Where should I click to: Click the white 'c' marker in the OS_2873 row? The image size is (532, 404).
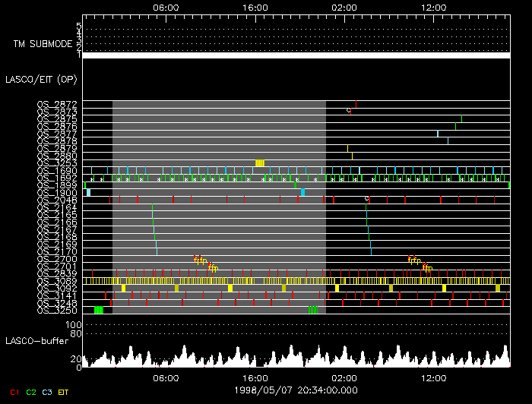pyautogui.click(x=348, y=110)
